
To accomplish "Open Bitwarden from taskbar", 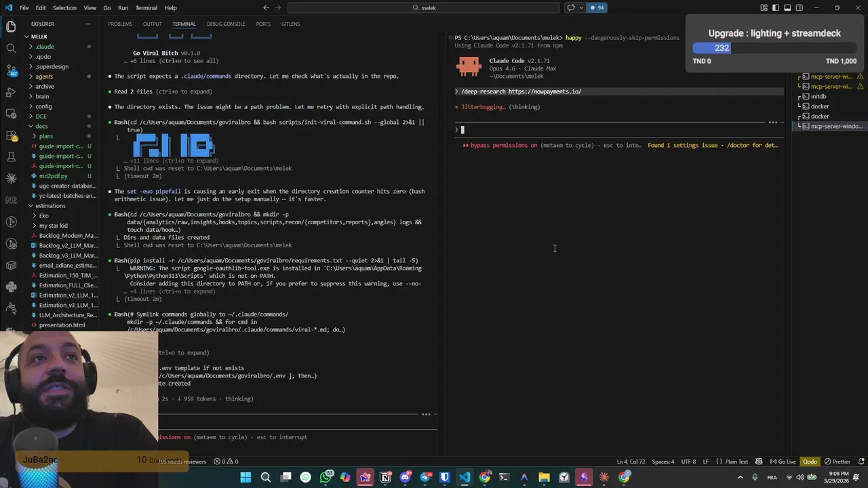I will [x=445, y=477].
